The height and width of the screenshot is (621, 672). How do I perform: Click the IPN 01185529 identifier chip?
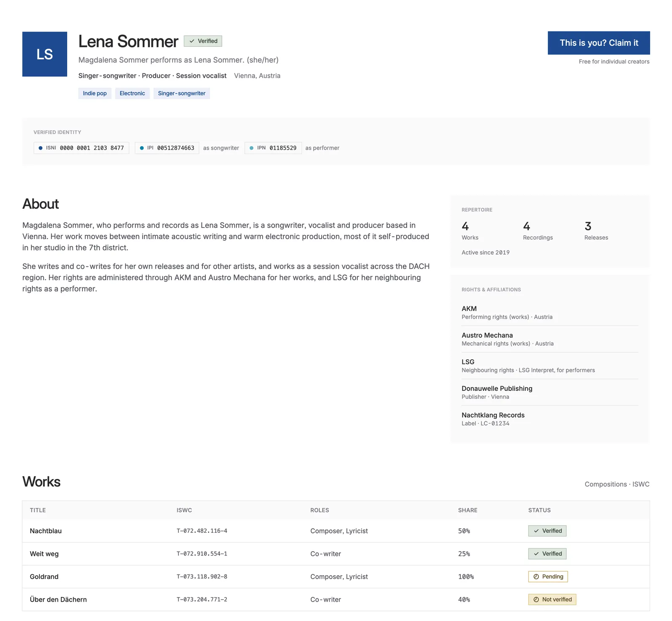click(x=273, y=148)
